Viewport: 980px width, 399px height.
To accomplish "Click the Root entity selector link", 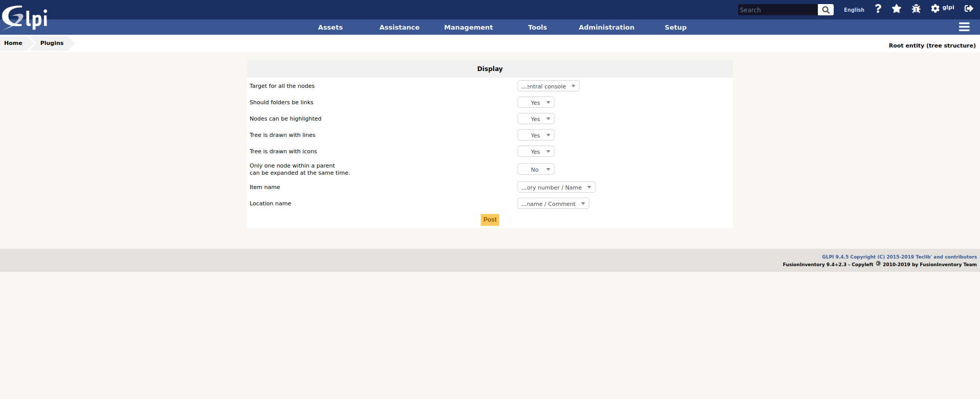I will click(932, 45).
